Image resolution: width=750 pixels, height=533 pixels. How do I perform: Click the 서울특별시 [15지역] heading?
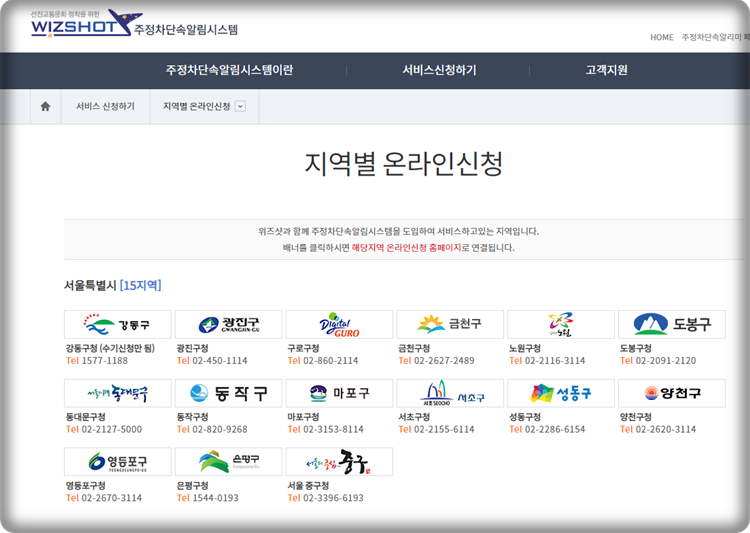pos(113,286)
